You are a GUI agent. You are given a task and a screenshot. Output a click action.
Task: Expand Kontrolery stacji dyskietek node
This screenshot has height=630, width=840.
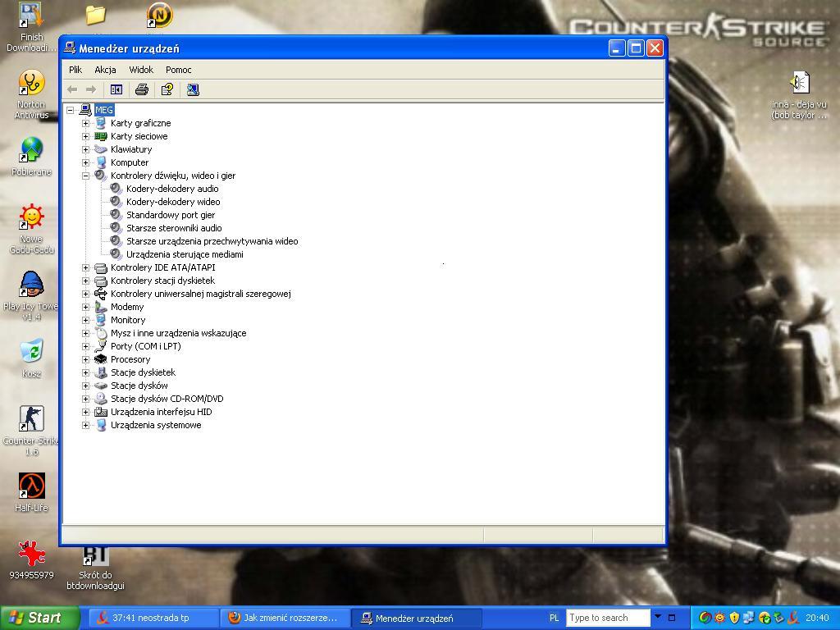coord(85,281)
